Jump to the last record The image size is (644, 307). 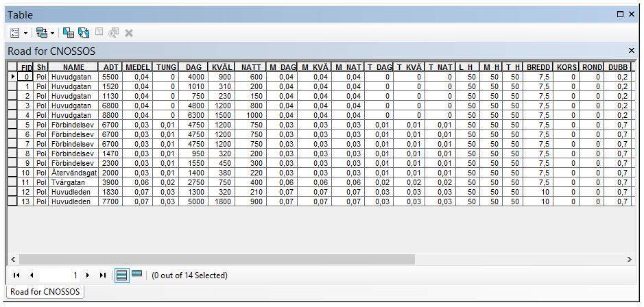103,275
